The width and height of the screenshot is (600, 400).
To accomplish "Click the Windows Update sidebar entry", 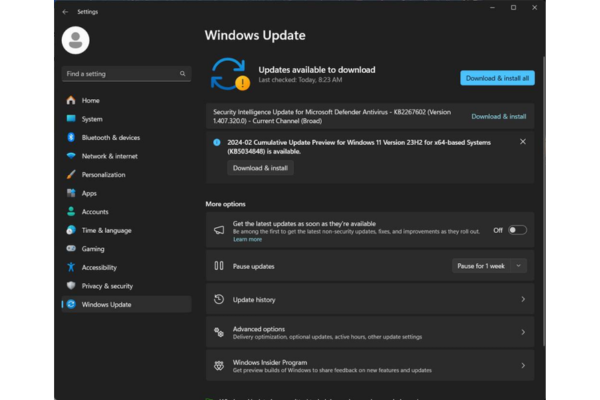I will [126, 304].
